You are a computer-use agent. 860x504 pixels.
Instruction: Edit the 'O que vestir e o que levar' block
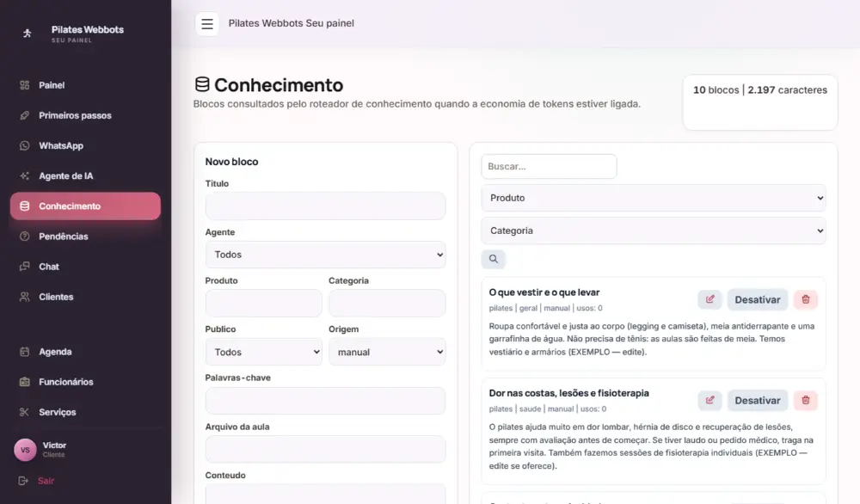(x=709, y=299)
